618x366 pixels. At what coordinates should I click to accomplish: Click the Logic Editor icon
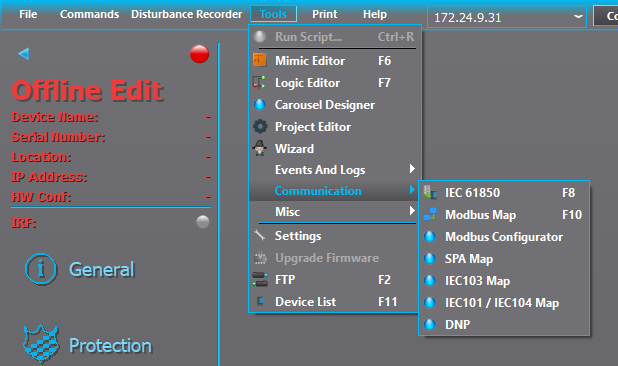(x=259, y=82)
